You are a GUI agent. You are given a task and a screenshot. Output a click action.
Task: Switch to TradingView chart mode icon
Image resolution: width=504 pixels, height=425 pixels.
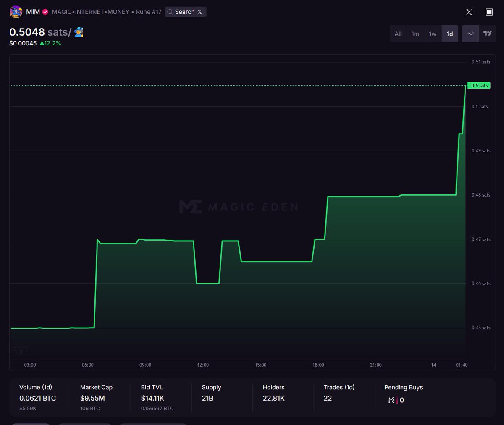488,34
